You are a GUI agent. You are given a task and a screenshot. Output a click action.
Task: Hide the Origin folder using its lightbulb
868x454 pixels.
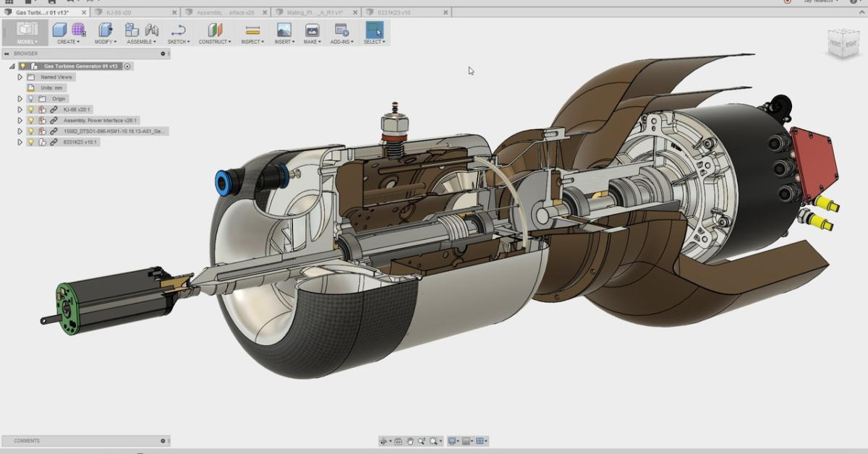[31, 98]
